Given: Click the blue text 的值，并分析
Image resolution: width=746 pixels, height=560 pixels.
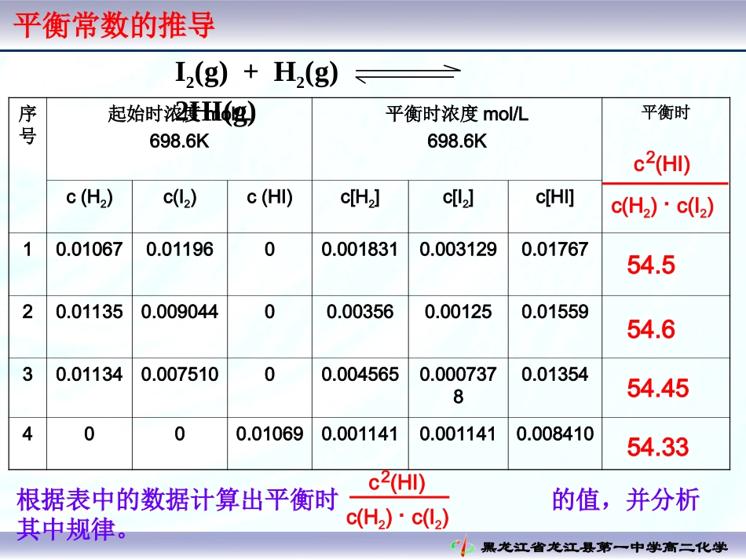Looking at the screenshot, I should [x=626, y=500].
